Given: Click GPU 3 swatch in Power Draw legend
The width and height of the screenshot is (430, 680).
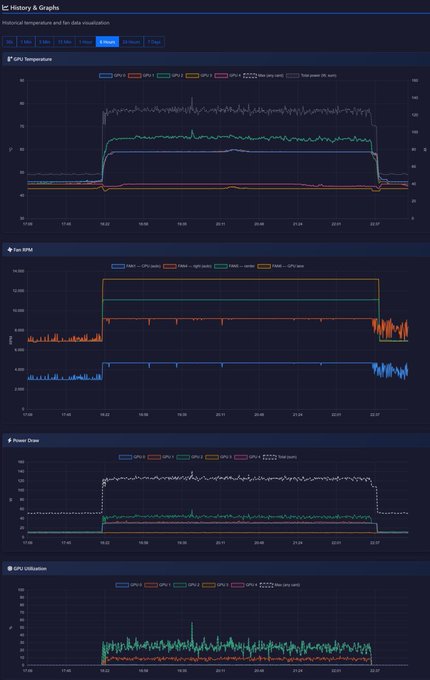Looking at the screenshot, I should tap(212, 457).
